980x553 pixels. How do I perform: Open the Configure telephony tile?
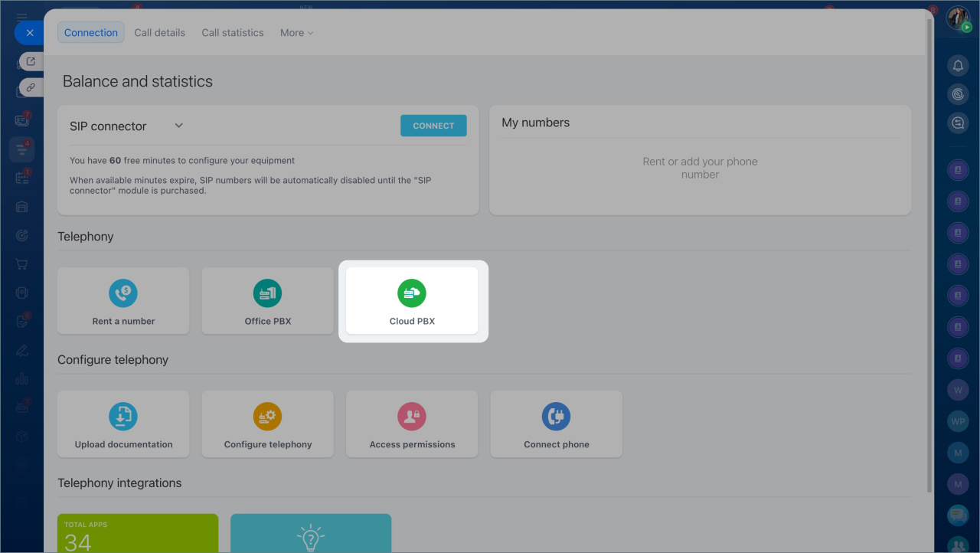[267, 424]
